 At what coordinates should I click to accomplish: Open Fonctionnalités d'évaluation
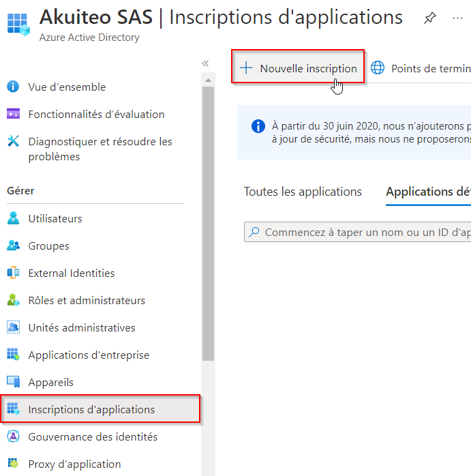point(96,115)
